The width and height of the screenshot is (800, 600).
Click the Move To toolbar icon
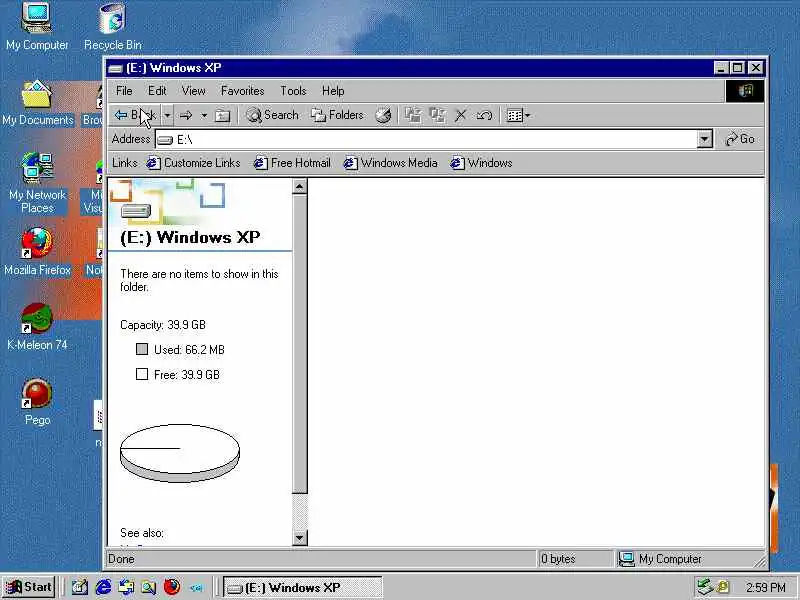413,115
